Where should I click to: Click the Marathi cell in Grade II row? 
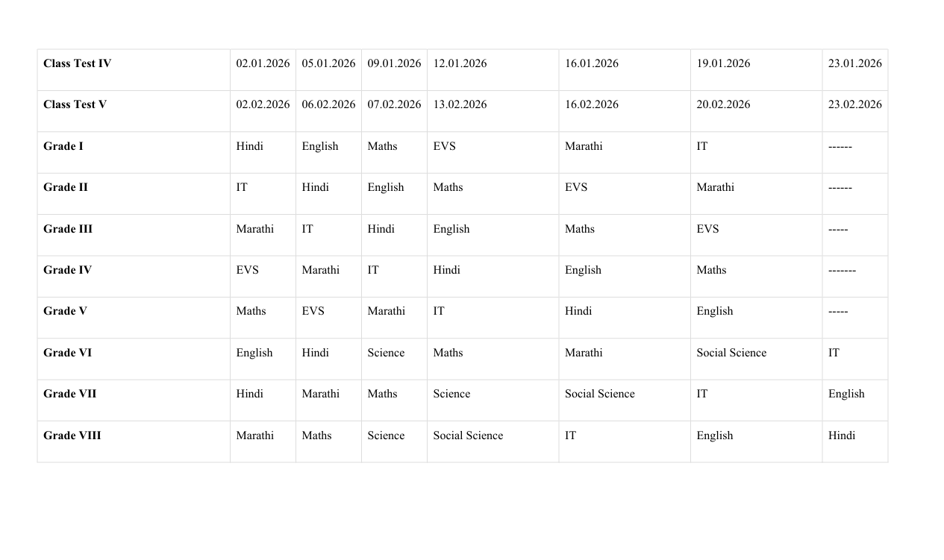pos(715,187)
